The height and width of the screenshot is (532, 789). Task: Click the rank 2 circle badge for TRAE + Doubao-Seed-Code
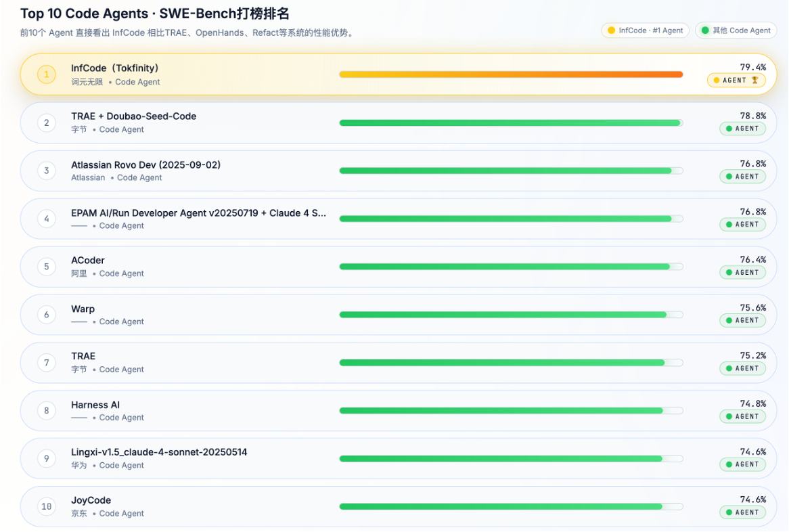[46, 123]
